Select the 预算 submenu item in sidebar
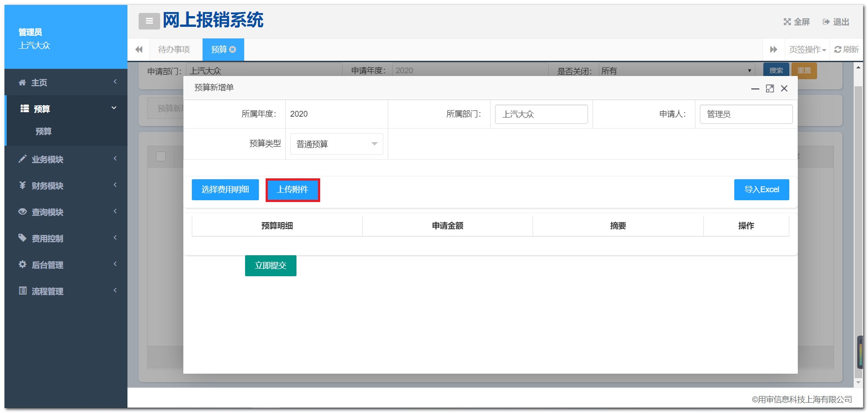Viewport: 868px width, 413px height. pos(44,131)
